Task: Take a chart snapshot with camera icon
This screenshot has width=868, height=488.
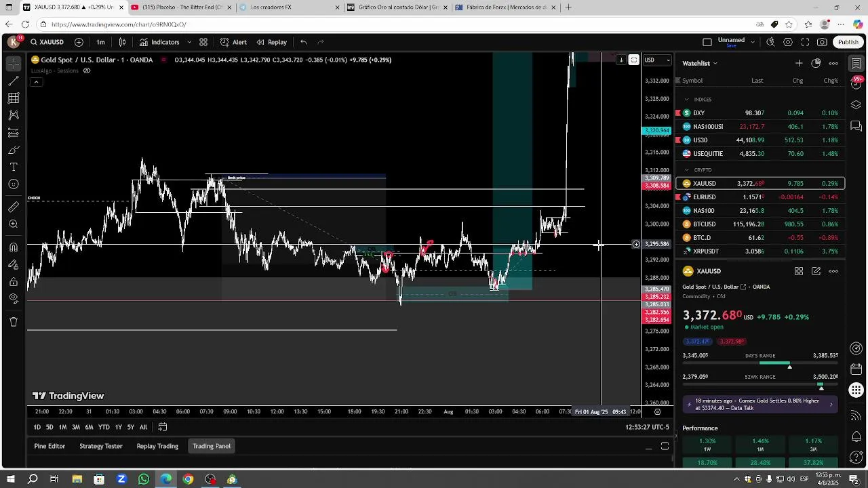Action: (822, 42)
